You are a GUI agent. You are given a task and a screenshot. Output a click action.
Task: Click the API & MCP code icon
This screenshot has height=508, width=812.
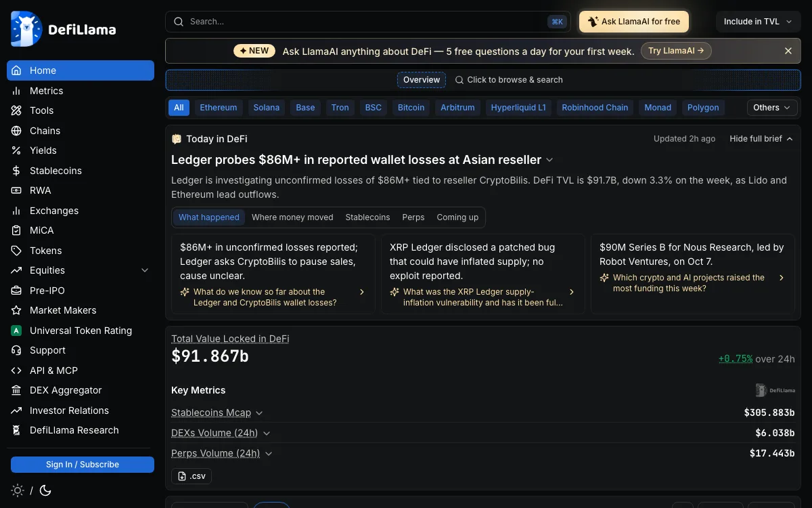click(16, 371)
